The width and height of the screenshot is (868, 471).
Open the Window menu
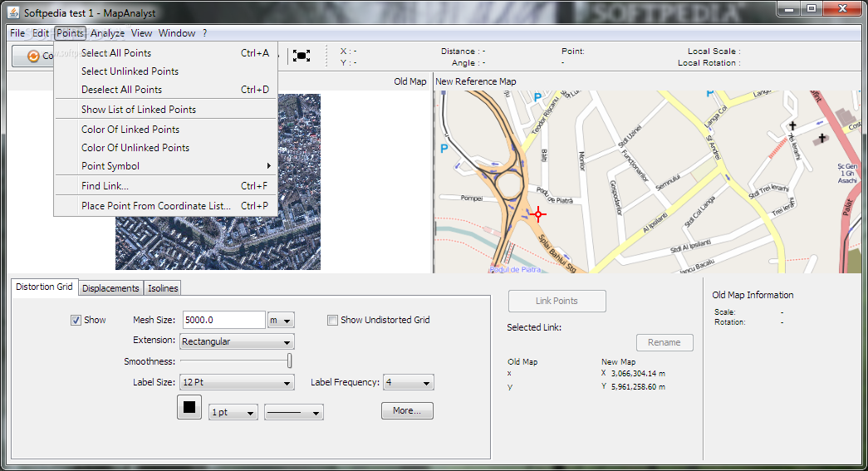[x=177, y=33]
